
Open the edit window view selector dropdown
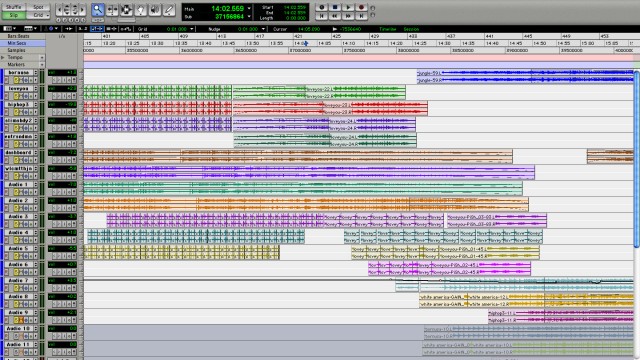(x=10, y=29)
